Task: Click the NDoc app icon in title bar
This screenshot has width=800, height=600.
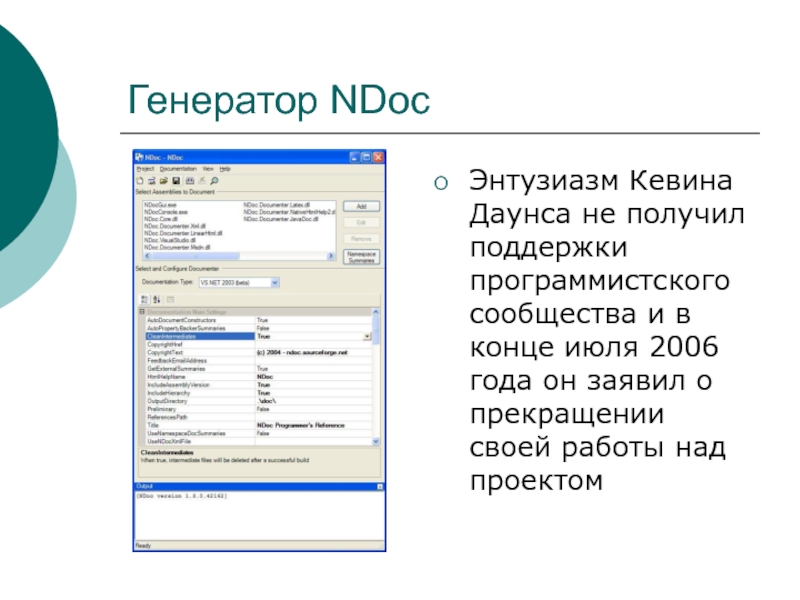Action: pos(139,157)
